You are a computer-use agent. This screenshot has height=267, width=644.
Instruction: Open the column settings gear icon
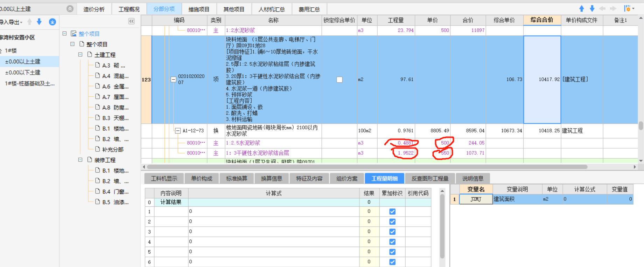627,8
